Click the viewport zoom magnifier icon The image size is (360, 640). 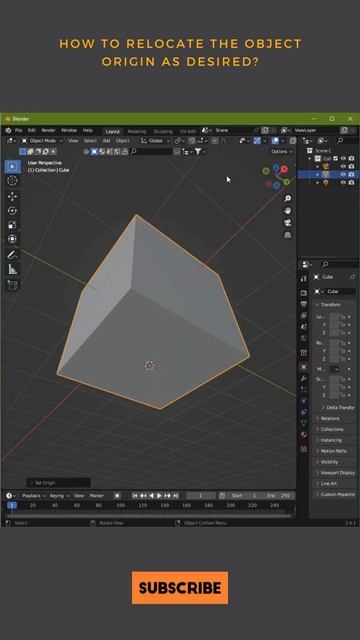288,198
